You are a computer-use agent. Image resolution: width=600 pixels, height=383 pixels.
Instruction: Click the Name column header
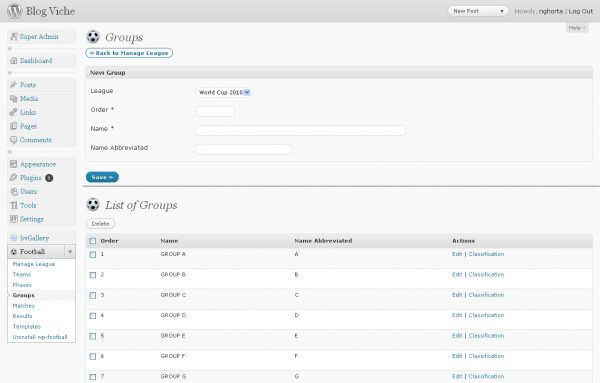pos(169,241)
